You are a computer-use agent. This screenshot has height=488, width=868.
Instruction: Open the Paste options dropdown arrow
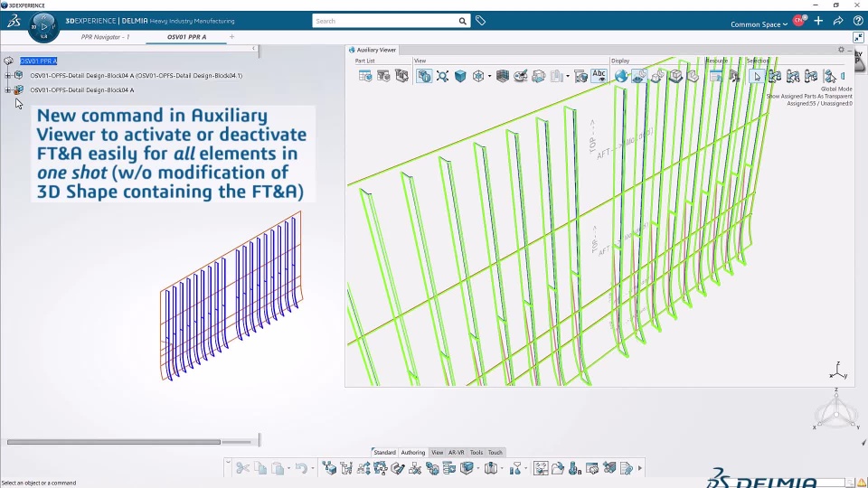(289, 469)
